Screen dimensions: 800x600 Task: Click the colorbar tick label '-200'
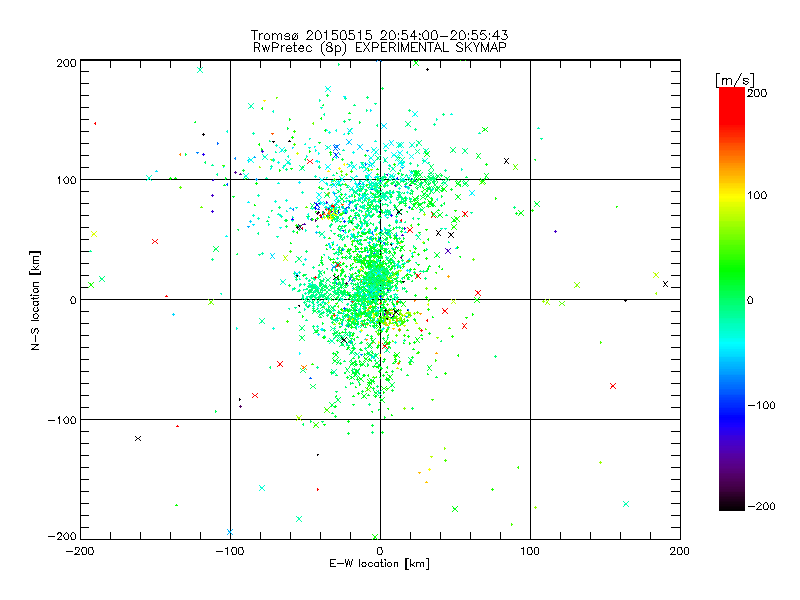click(x=761, y=506)
